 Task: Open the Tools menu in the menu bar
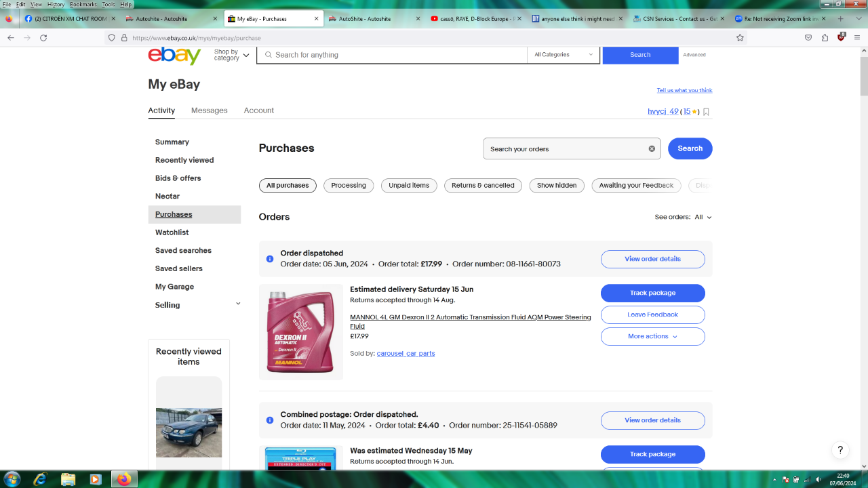pos(108,5)
